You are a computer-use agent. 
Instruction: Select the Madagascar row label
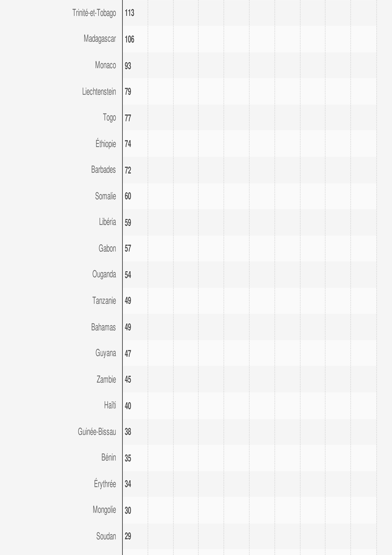(100, 39)
